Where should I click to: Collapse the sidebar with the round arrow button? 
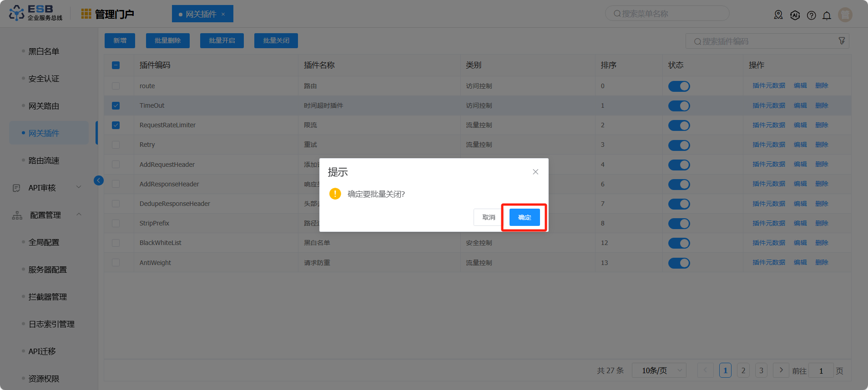click(99, 180)
